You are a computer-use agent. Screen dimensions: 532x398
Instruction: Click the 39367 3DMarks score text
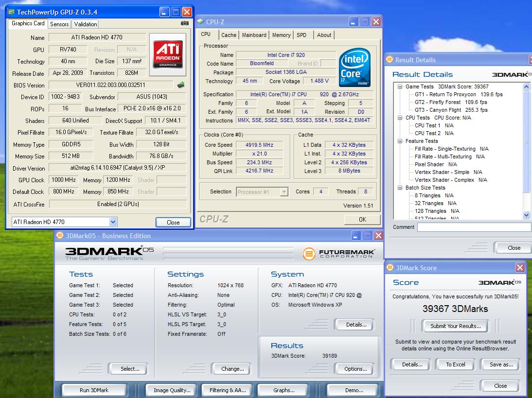pyautogui.click(x=455, y=309)
